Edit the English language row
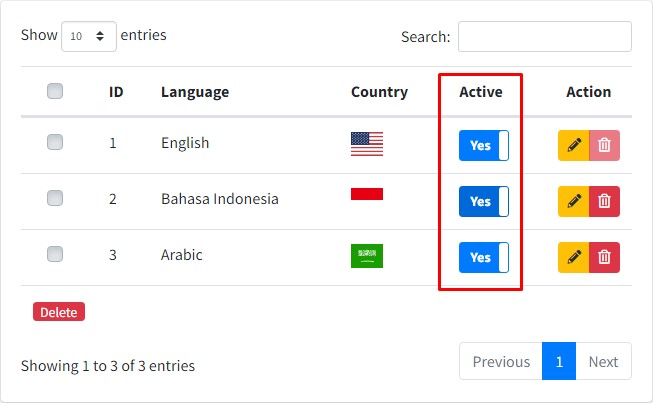The height and width of the screenshot is (403, 653). (x=573, y=145)
